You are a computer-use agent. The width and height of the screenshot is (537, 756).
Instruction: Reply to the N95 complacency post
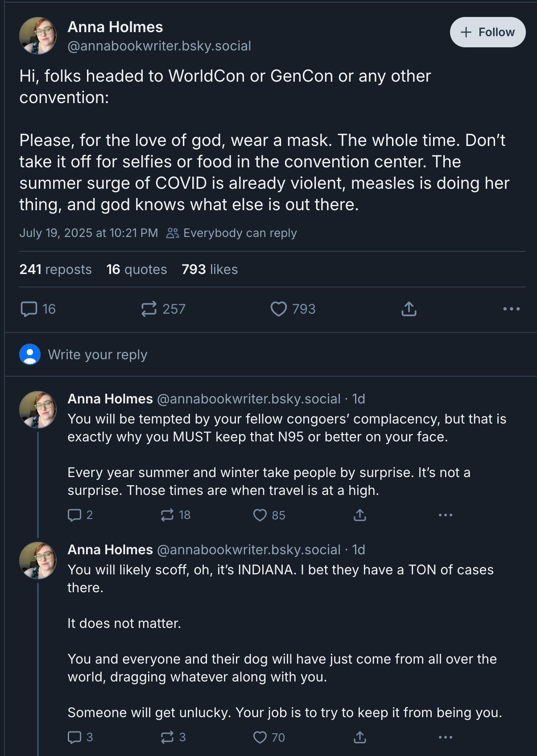coord(74,515)
